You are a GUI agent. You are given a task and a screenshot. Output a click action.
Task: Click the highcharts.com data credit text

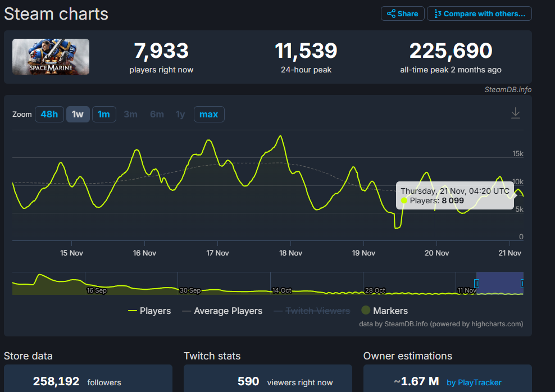click(x=441, y=324)
